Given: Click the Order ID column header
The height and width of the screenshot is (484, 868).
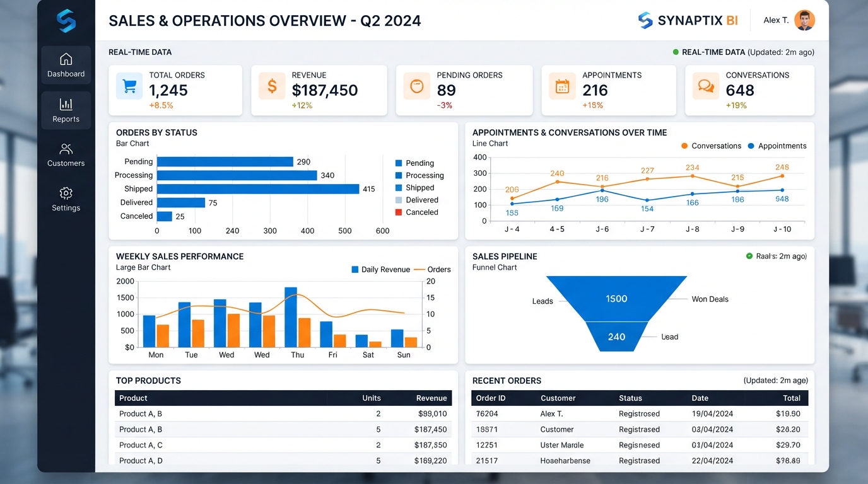Looking at the screenshot, I should [x=491, y=398].
